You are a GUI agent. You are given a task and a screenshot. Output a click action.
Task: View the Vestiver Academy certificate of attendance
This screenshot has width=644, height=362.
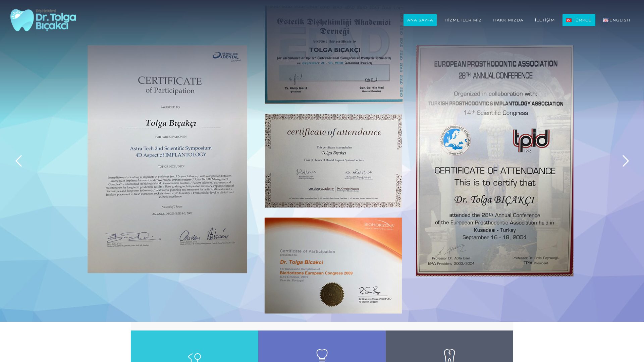(333, 161)
